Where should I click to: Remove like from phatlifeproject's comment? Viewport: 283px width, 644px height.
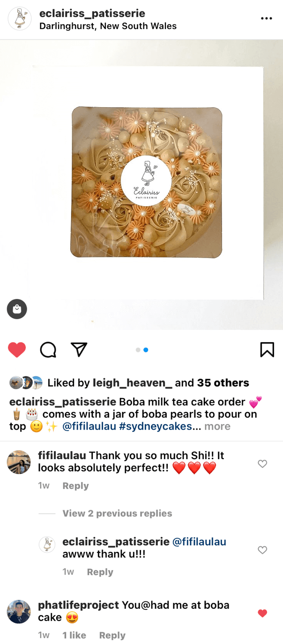pos(262,613)
